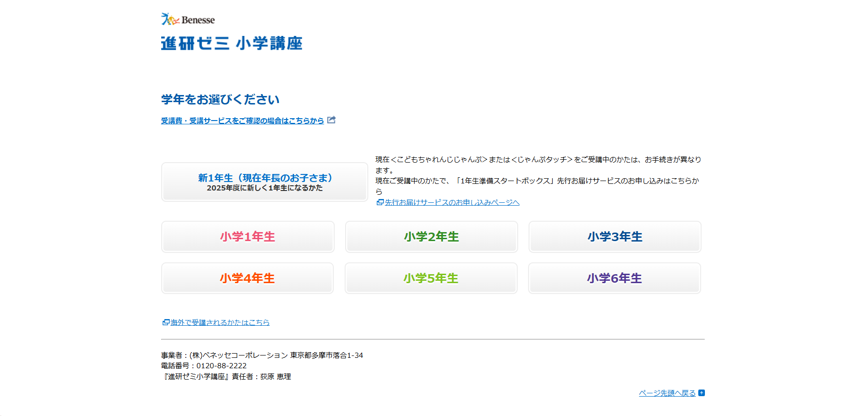868x416 pixels.
Task: Select 新1年生（現在年長のお子さま） button
Action: (264, 182)
